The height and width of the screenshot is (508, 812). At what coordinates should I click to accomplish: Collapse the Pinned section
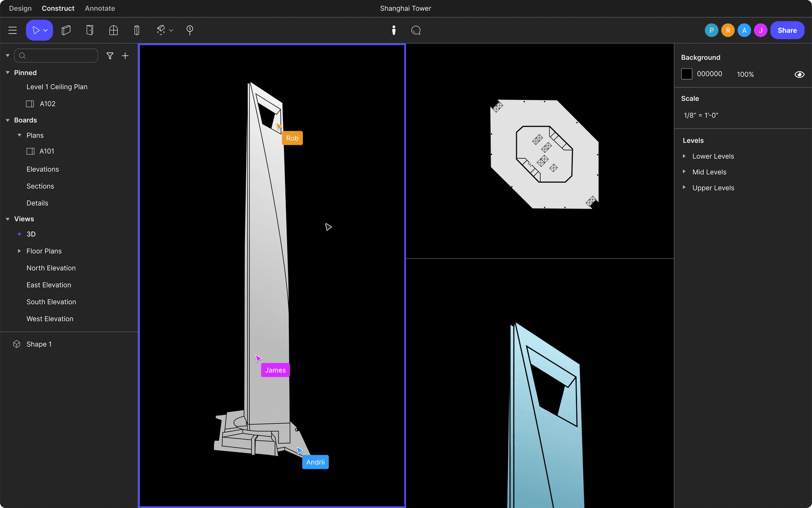[8, 73]
